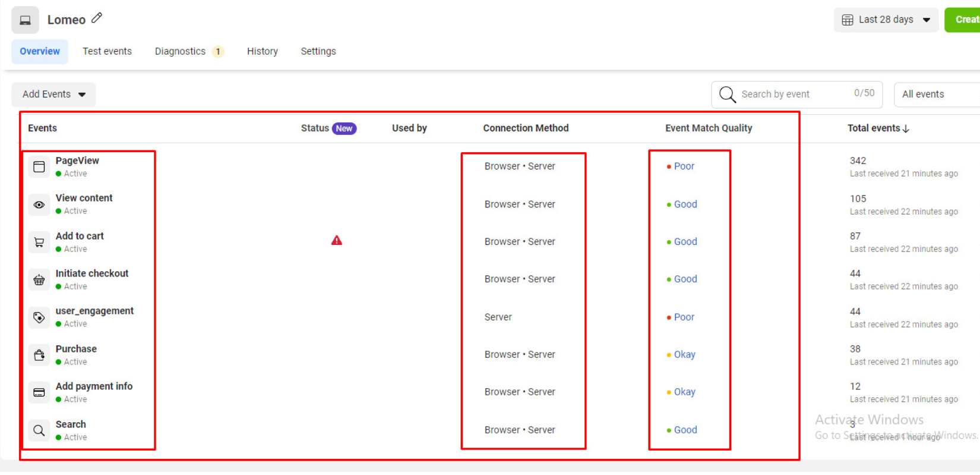Expand the Last 28 days date range
The height and width of the screenshot is (475, 980).
coord(886,20)
